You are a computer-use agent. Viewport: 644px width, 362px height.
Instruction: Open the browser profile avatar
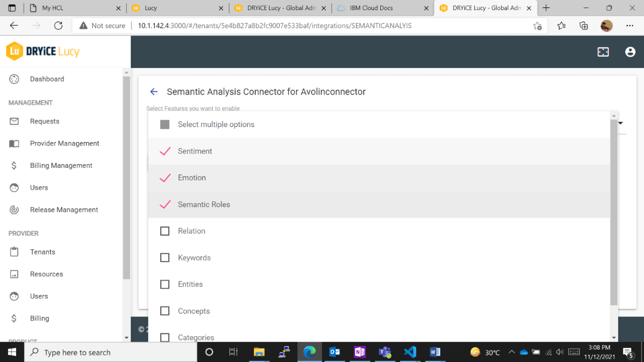(606, 26)
